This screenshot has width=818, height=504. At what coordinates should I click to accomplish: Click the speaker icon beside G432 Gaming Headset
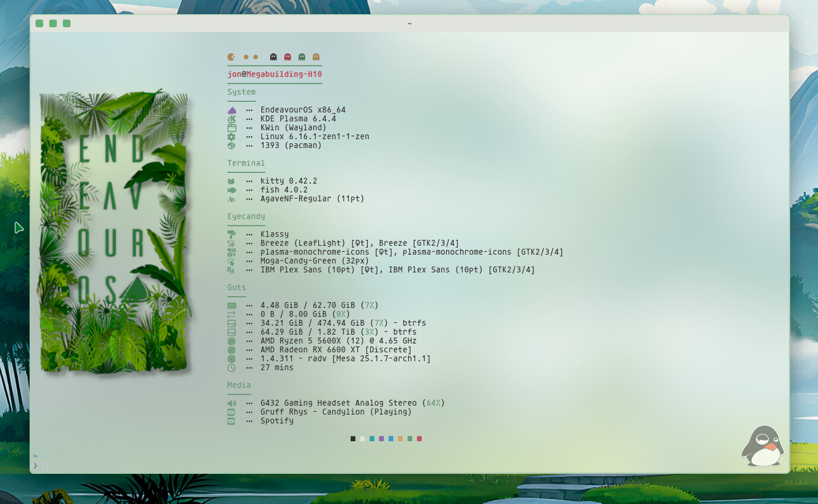click(x=232, y=403)
